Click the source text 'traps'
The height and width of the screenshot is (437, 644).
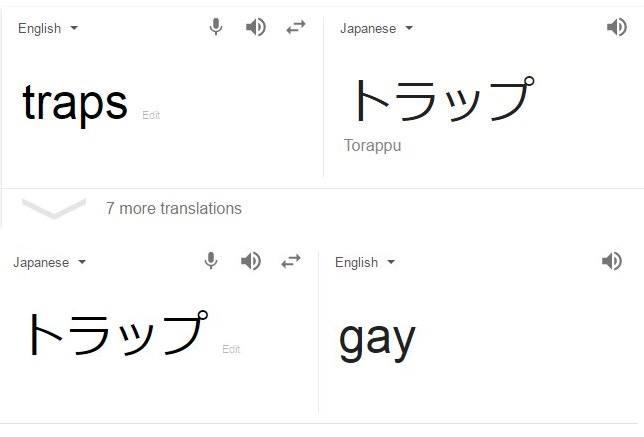click(x=75, y=102)
